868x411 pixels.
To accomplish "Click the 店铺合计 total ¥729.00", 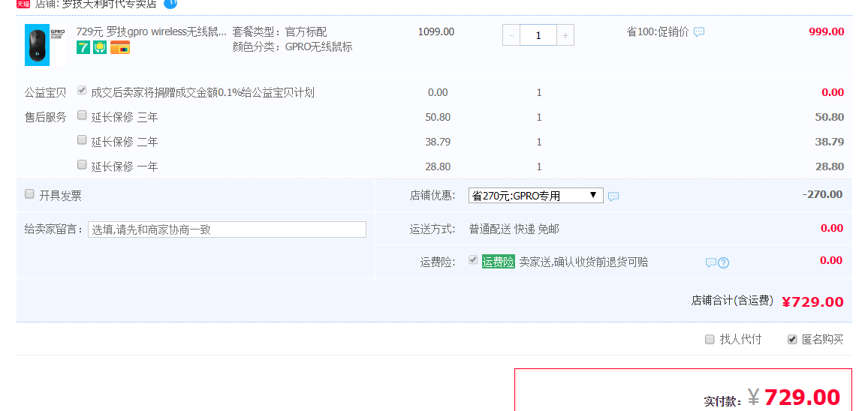I will pos(812,302).
